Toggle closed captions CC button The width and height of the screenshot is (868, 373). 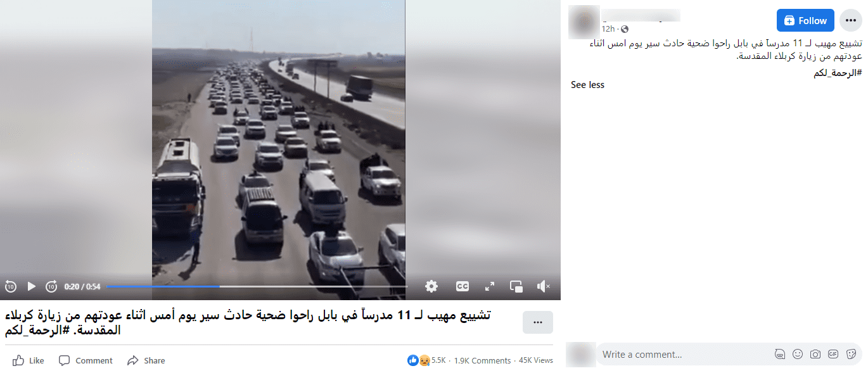(463, 286)
